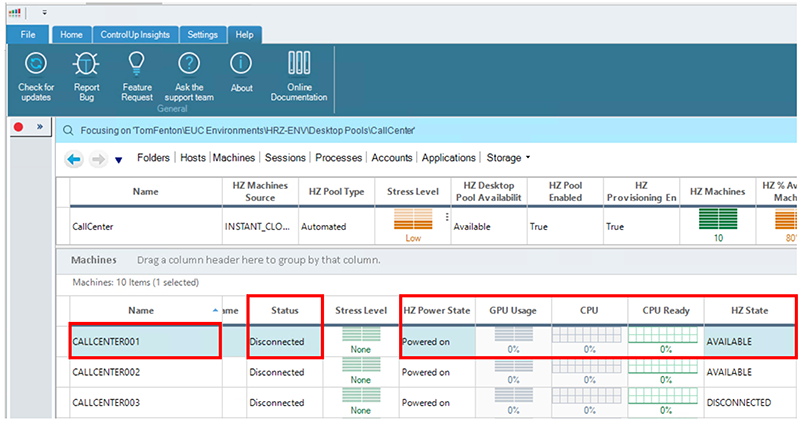Switch to the Hosts view
The height and width of the screenshot is (423, 800).
pyautogui.click(x=193, y=158)
